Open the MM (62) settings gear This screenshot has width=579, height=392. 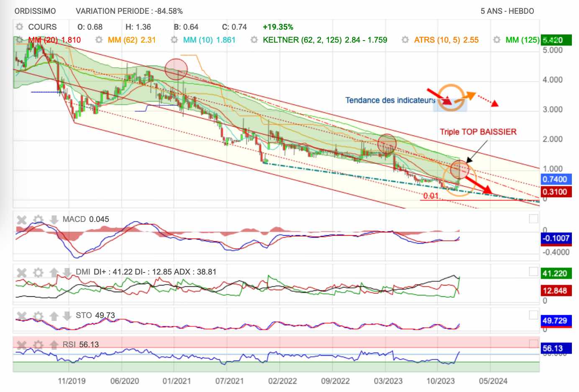[x=99, y=40]
